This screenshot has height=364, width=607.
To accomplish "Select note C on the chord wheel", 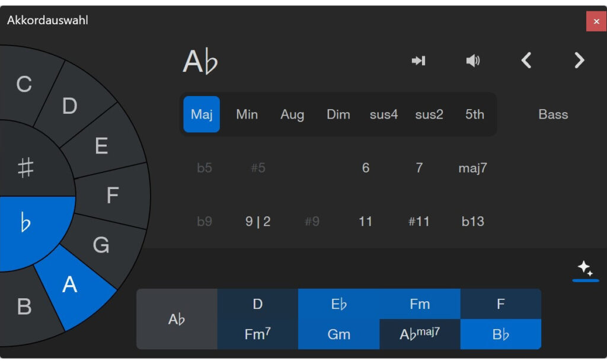I will (24, 86).
